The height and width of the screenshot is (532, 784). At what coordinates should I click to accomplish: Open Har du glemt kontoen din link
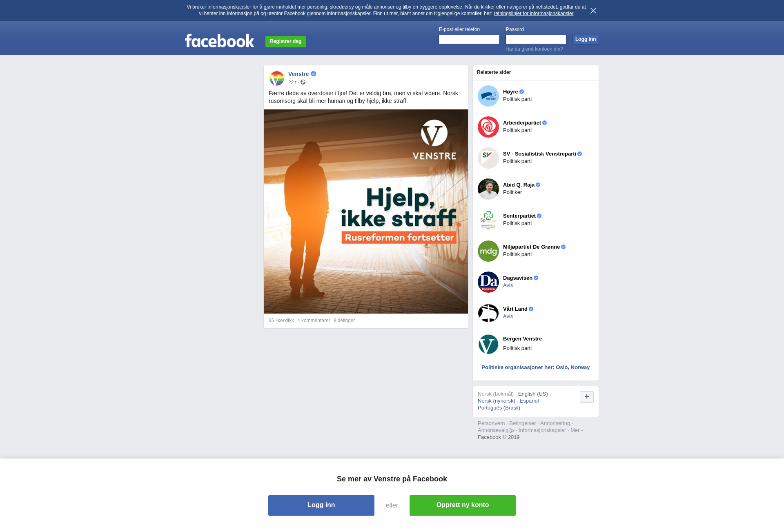point(534,49)
